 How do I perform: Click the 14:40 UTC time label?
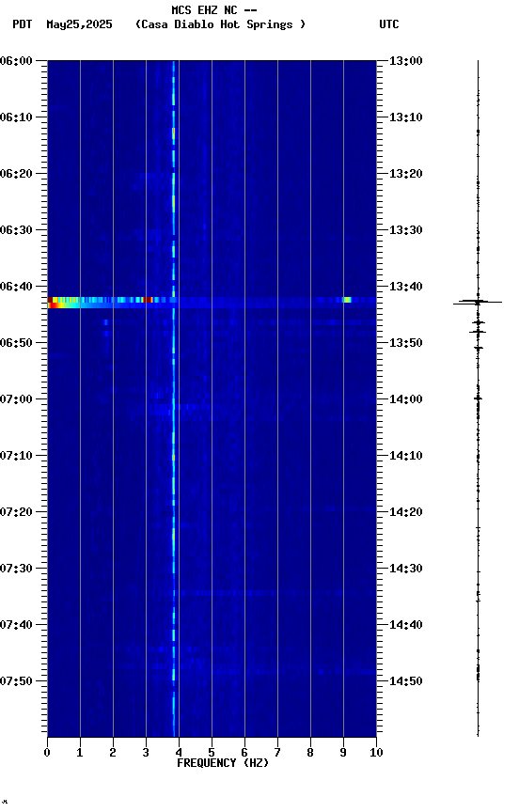pos(406,625)
